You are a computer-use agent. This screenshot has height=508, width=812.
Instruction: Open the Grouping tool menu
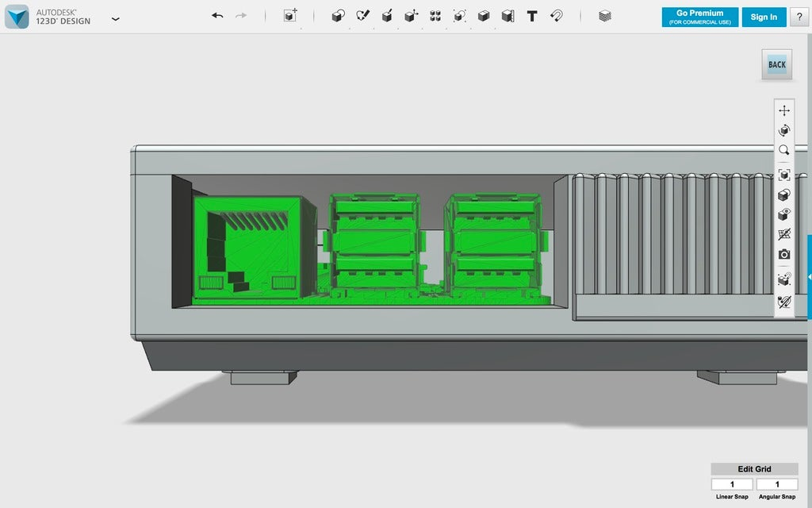click(x=459, y=16)
